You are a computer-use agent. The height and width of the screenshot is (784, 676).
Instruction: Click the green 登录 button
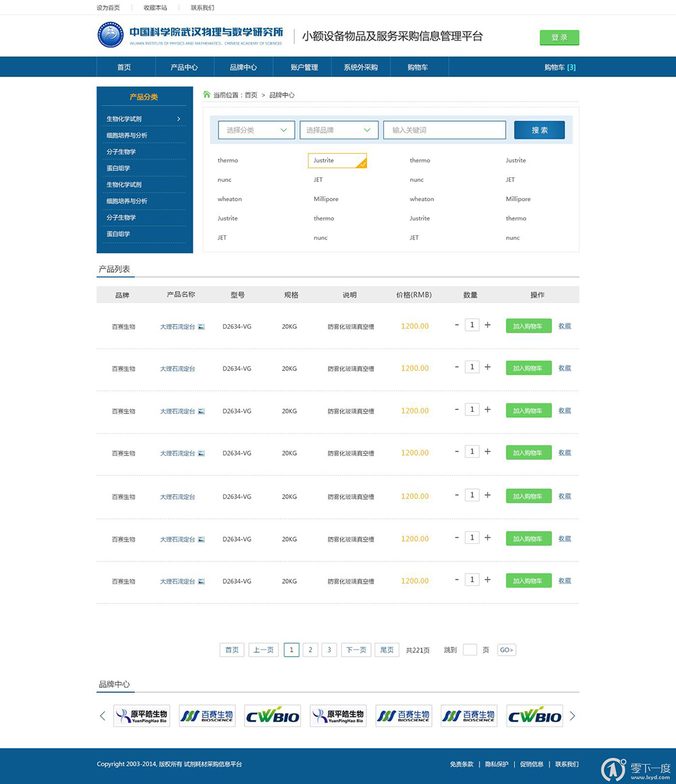[559, 37]
